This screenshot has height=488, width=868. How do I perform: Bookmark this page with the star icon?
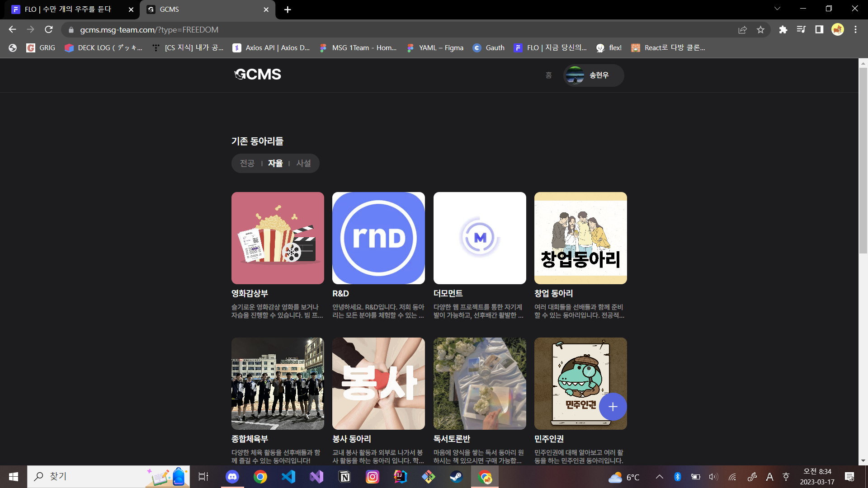pos(761,29)
